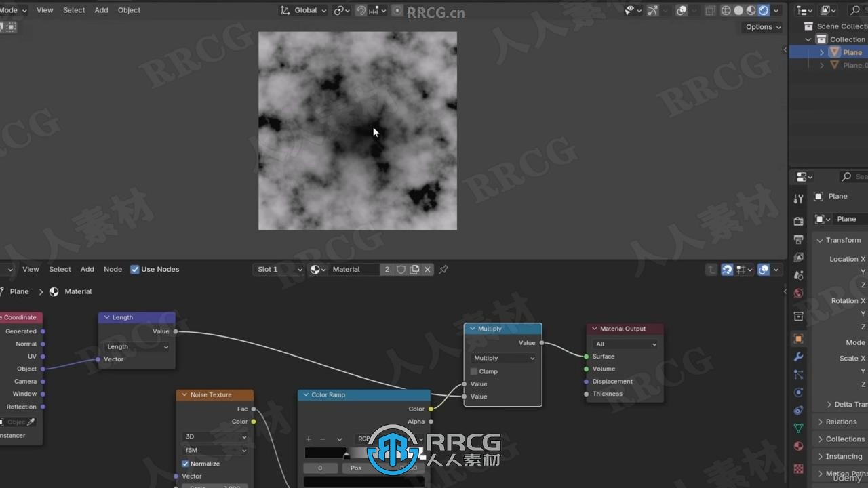Select solid viewport shading

coord(738,10)
